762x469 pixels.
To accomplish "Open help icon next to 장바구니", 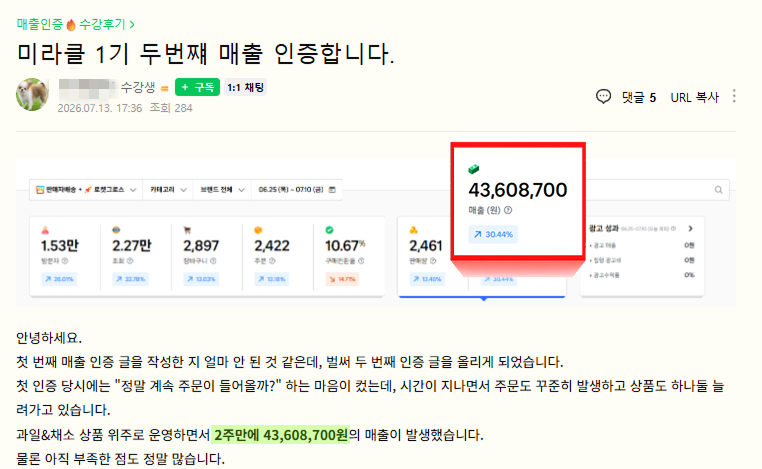I will click(213, 261).
